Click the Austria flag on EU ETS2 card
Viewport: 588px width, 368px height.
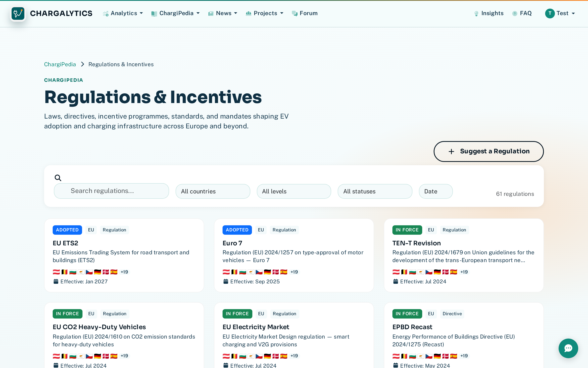56,272
